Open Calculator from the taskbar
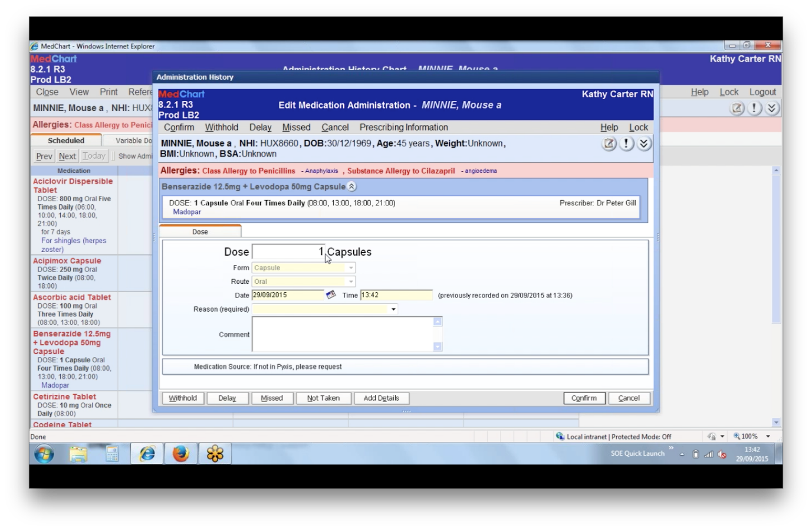This screenshot has height=530, width=812. 112,454
